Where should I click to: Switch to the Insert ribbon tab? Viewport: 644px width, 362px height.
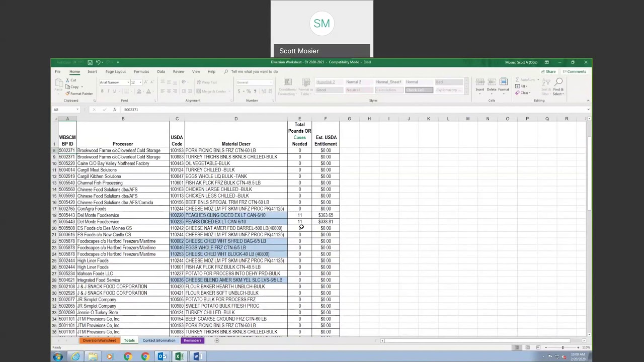[x=92, y=71]
